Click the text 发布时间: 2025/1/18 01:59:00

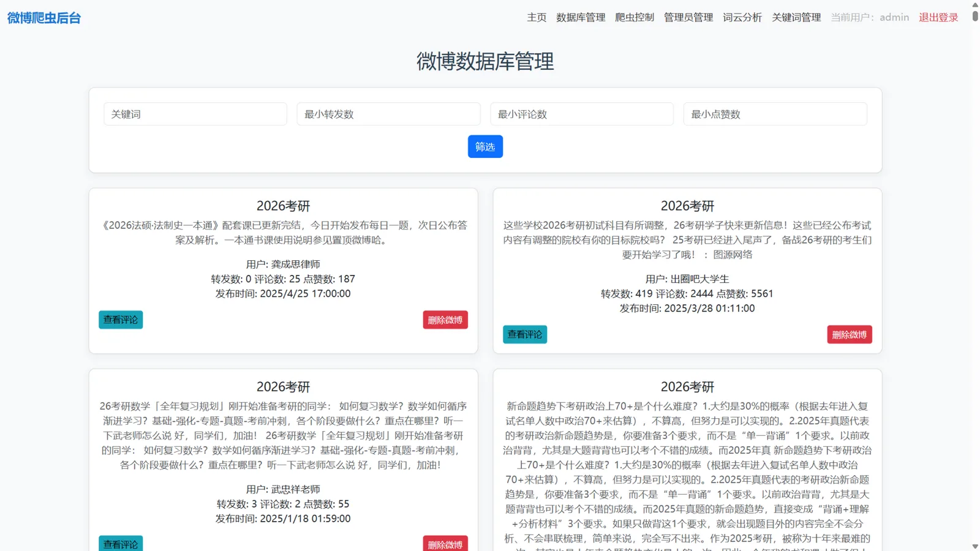pos(283,519)
